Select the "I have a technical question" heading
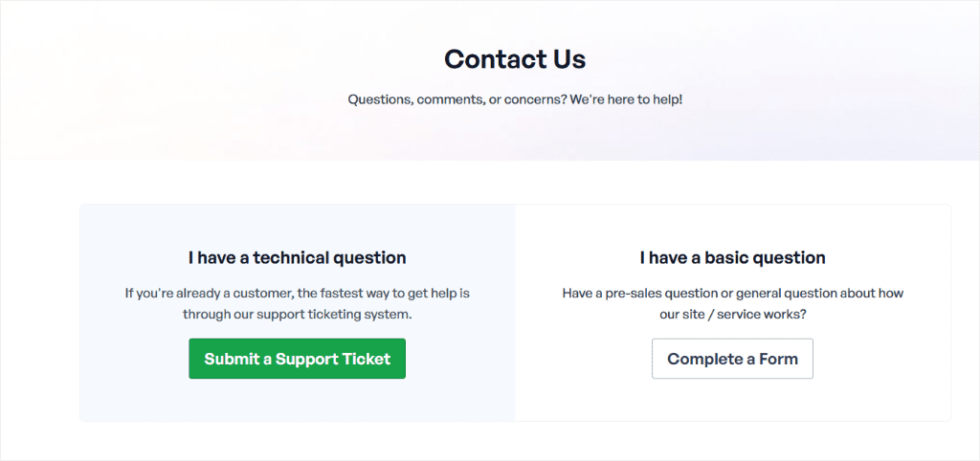Viewport: 980px width, 461px height. 297,257
